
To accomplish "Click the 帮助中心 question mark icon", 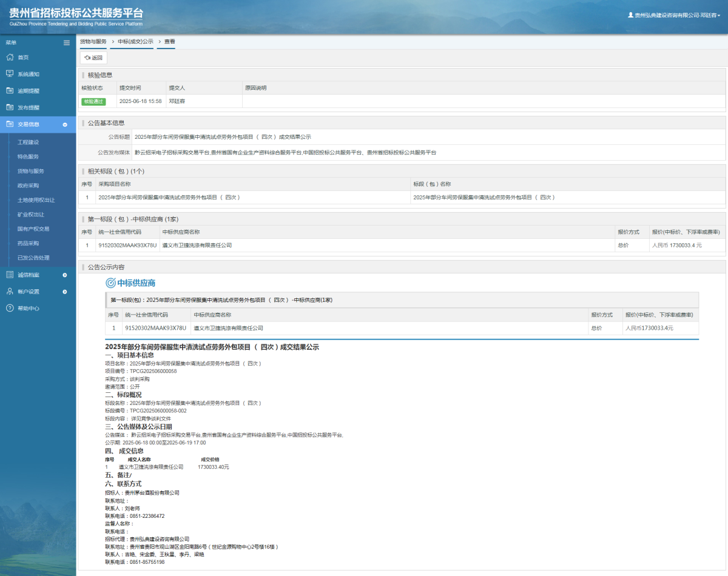I will point(10,308).
